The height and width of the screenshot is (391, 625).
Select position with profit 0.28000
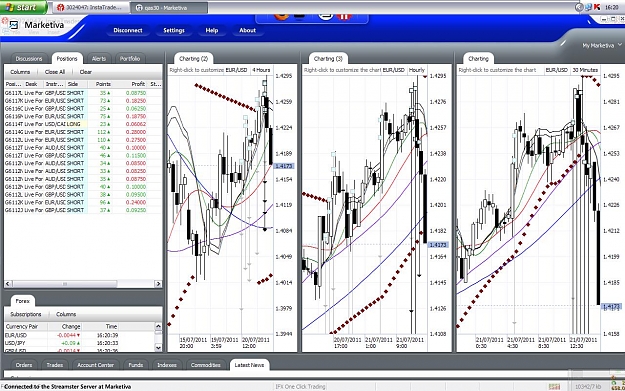coord(83,132)
